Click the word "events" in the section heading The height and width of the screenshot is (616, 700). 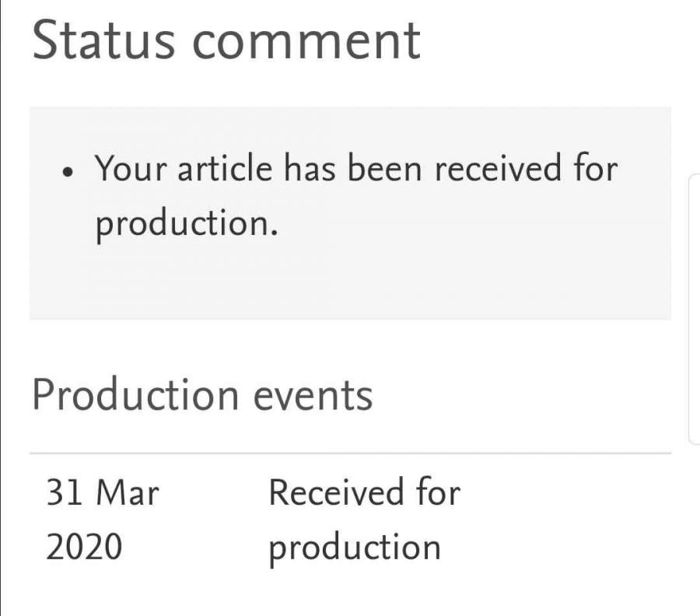313,395
